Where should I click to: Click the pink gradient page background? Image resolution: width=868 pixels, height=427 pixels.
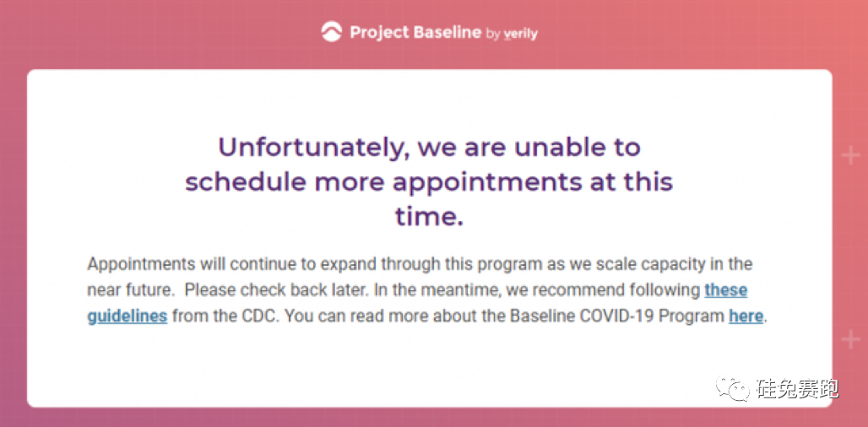(x=127, y=34)
